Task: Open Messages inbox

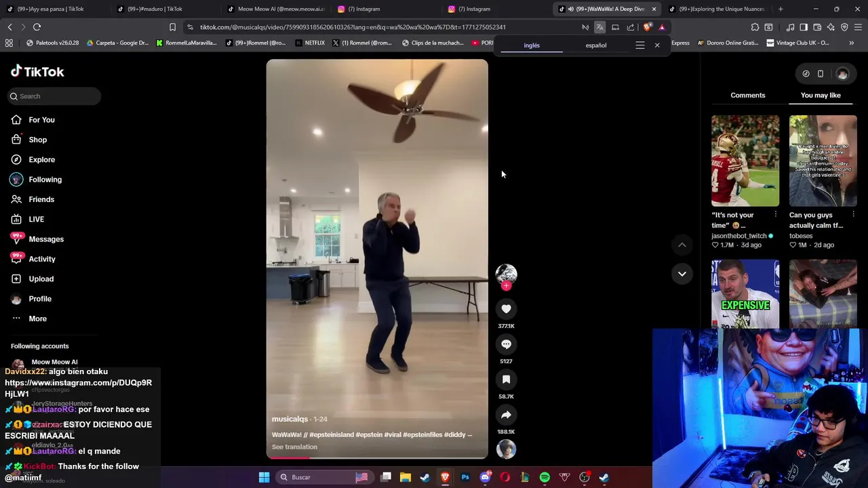Action: (x=46, y=239)
